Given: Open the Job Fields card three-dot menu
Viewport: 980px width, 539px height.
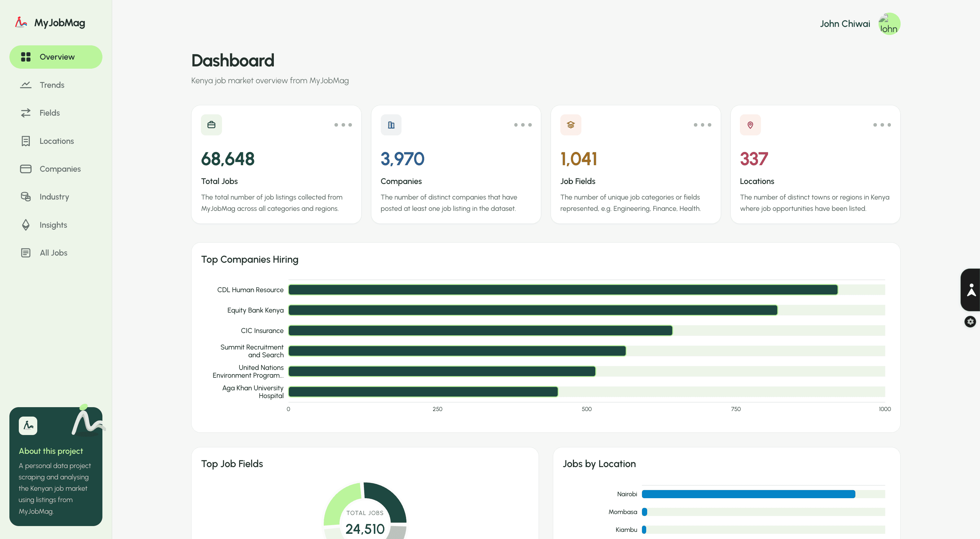Looking at the screenshot, I should pos(702,125).
